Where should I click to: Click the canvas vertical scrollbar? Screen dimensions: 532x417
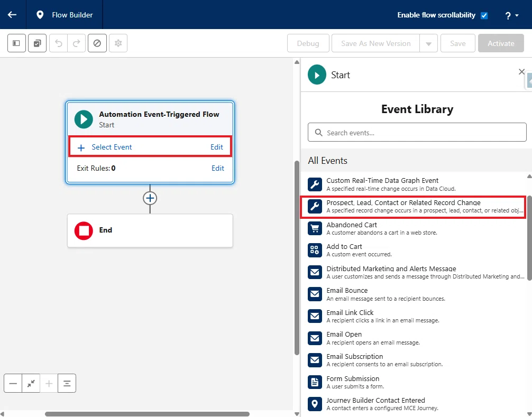(x=297, y=258)
